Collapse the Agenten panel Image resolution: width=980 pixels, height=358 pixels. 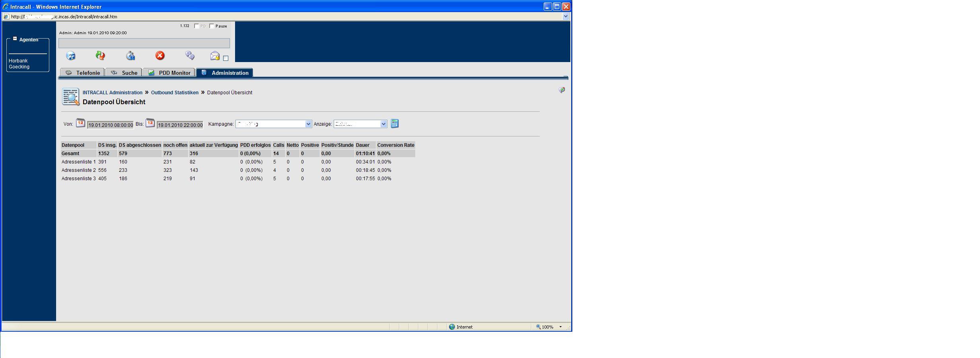(x=15, y=39)
